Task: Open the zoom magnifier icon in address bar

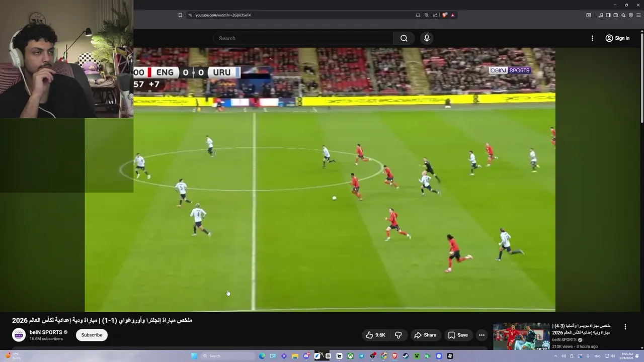Action: click(x=427, y=15)
